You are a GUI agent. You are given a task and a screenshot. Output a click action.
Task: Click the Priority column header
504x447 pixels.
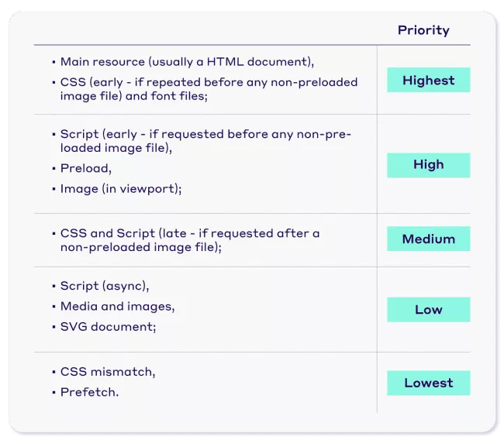pyautogui.click(x=423, y=30)
